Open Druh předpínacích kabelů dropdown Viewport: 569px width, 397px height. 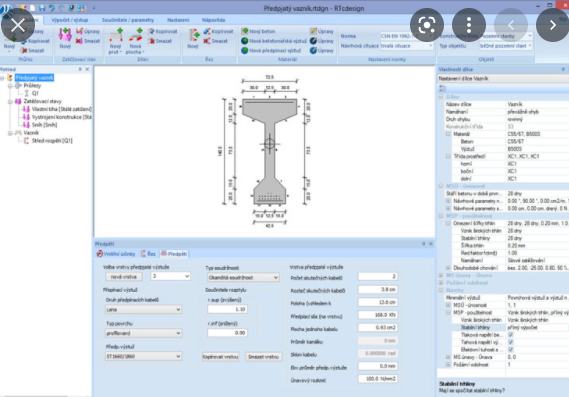pos(143,310)
